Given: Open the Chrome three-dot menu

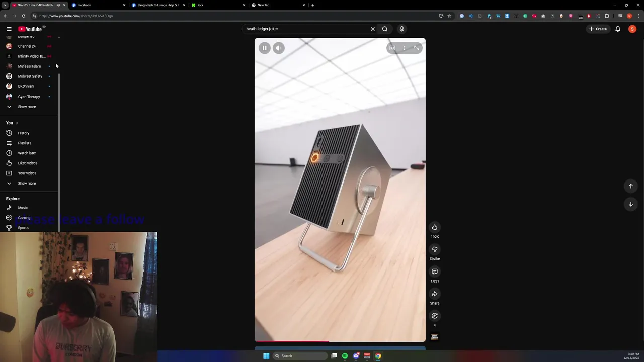Looking at the screenshot, I should click(x=637, y=16).
